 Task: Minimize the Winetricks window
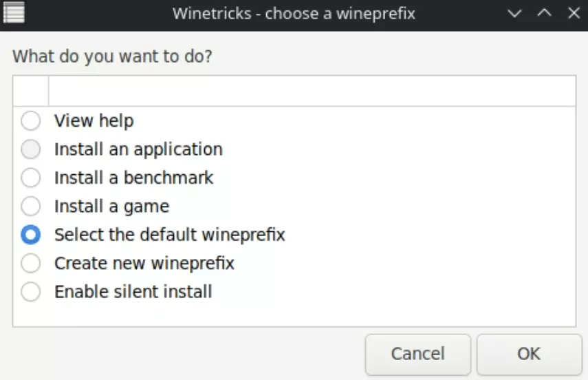click(x=514, y=13)
